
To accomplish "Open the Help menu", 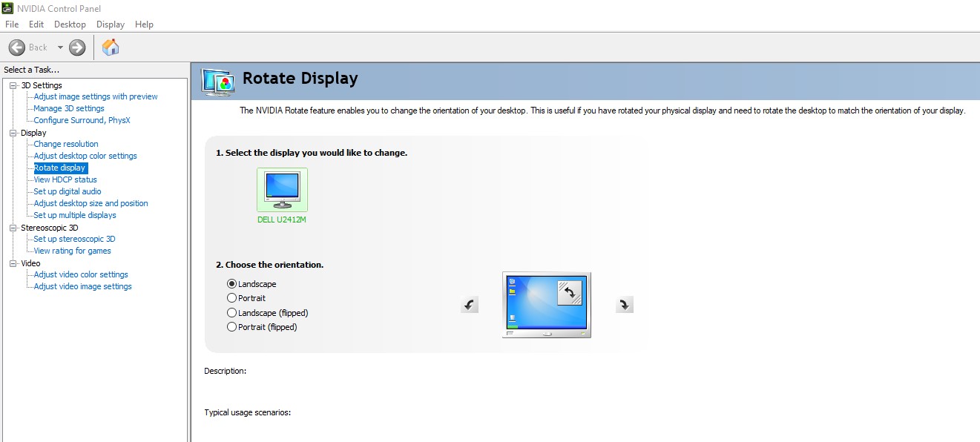I will pyautogui.click(x=144, y=24).
